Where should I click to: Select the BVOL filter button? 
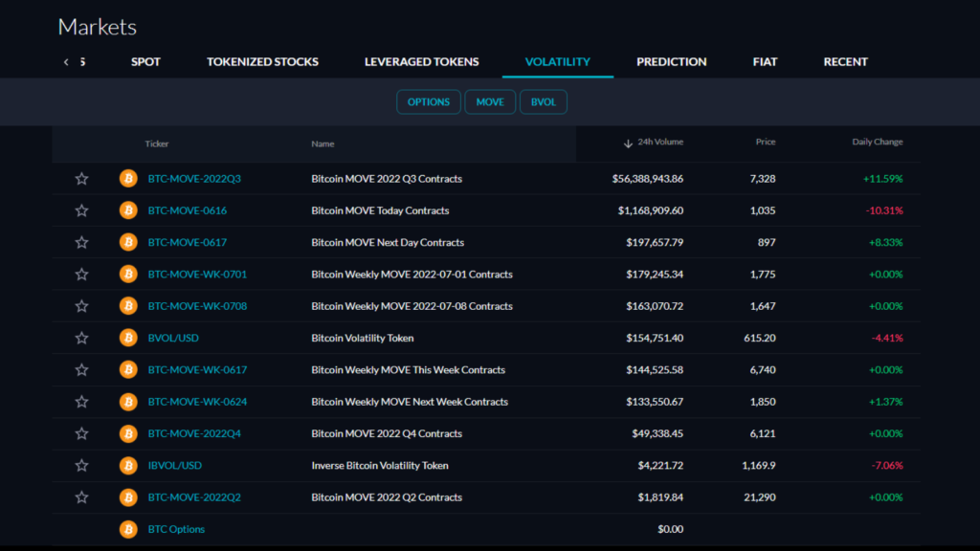[x=544, y=101]
